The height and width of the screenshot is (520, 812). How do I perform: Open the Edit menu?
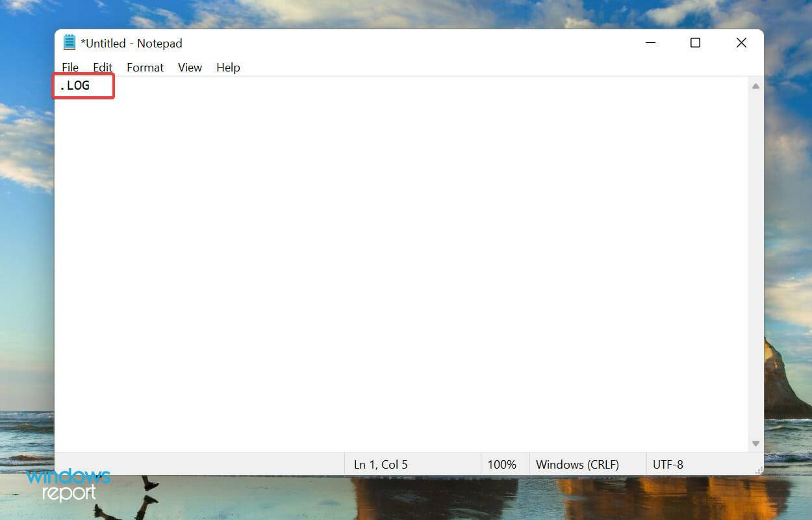click(x=102, y=67)
